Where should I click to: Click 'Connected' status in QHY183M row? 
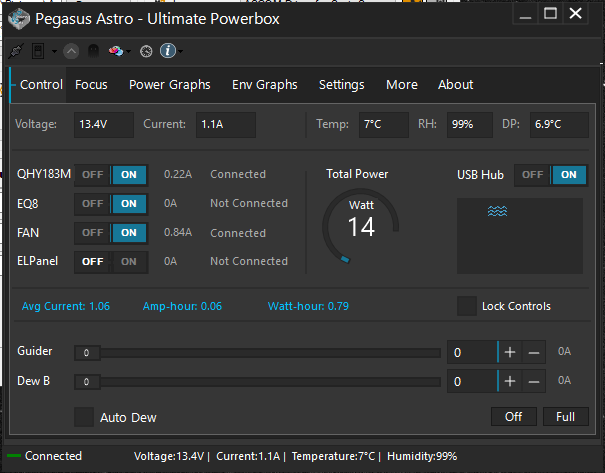click(x=238, y=174)
